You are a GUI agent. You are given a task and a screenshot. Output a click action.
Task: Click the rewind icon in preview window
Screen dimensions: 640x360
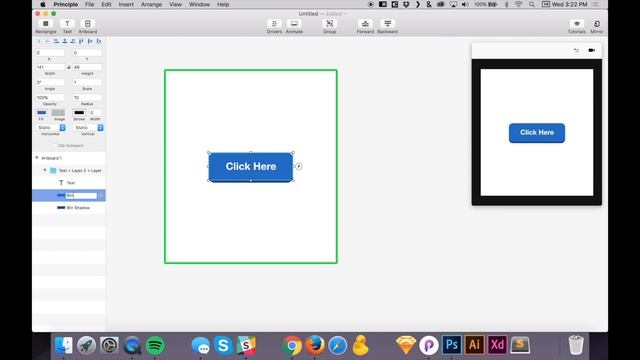576,50
